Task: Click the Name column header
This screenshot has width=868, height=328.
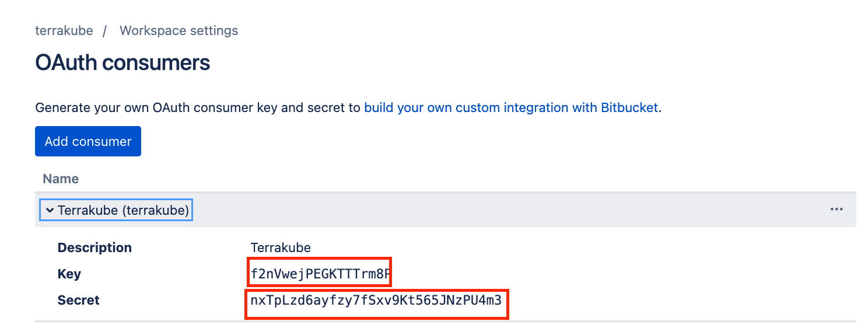Action: [x=61, y=179]
